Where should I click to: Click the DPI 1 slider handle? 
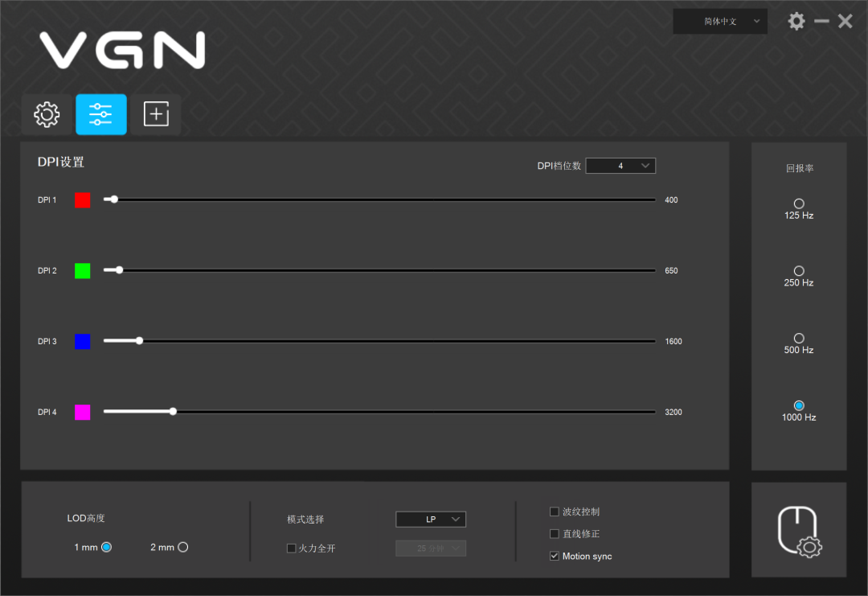coord(114,199)
